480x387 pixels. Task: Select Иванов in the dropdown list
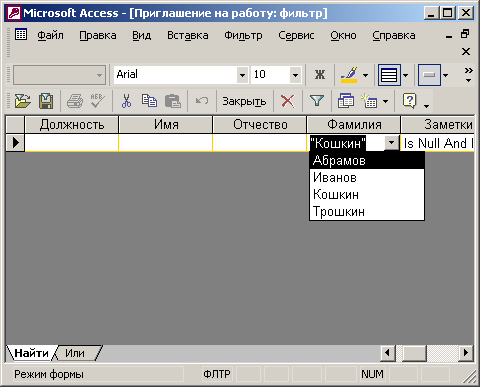(367, 178)
